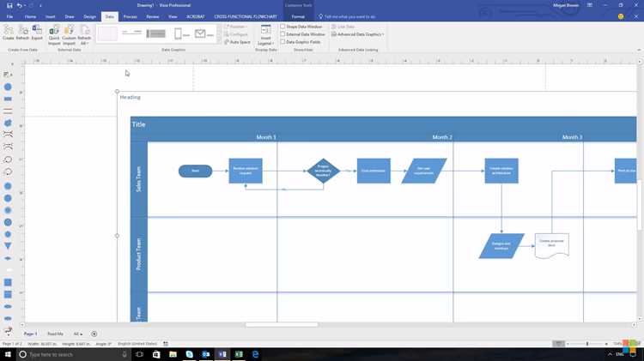The image size is (644, 361).
Task: Enable Shape Data Window checkbox
Action: [x=283, y=27]
